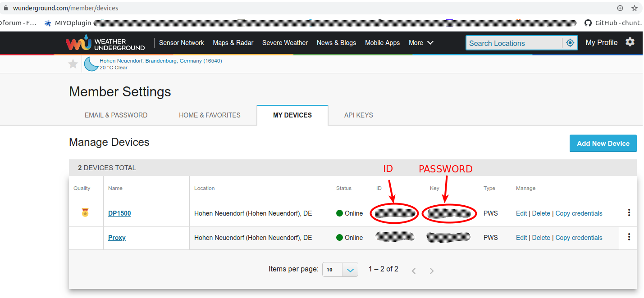The width and height of the screenshot is (644, 298).
Task: Favorite location with star icon
Action: [x=73, y=64]
